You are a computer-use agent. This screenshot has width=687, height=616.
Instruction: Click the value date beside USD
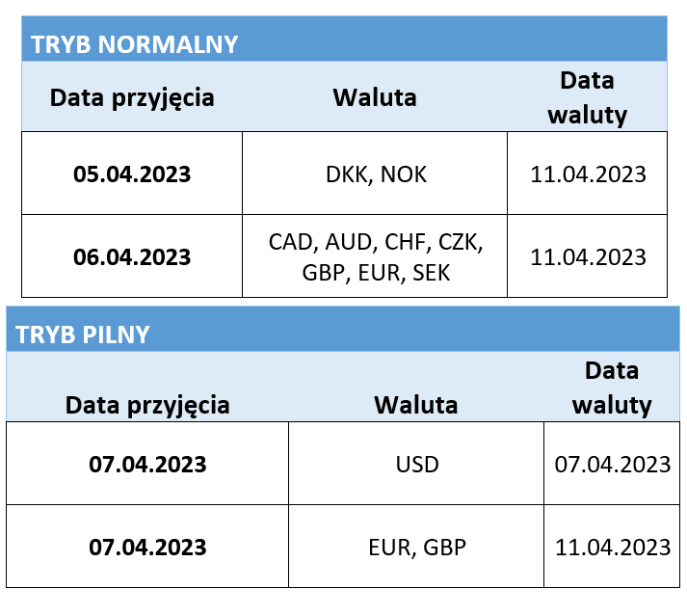613,464
